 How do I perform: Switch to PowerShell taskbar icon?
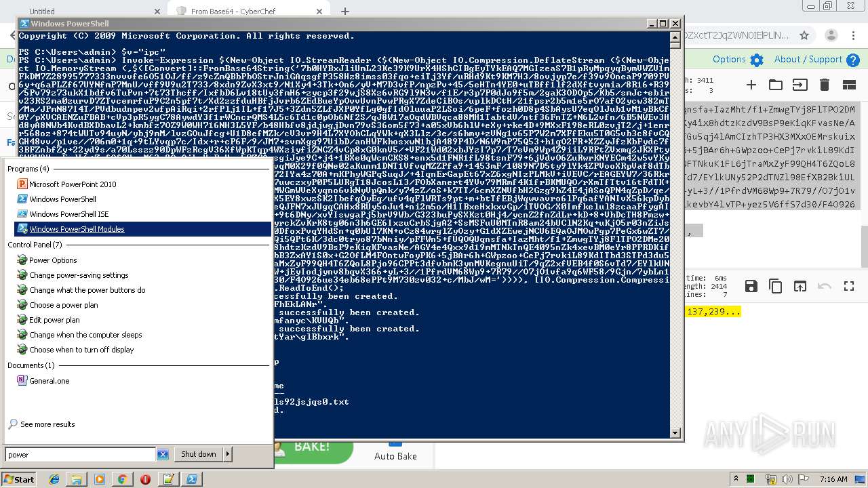click(x=191, y=479)
